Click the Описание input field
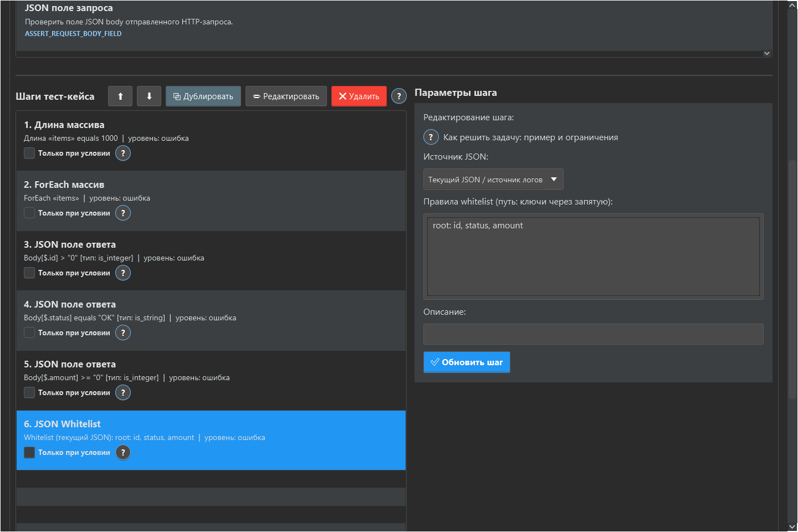 pyautogui.click(x=594, y=334)
